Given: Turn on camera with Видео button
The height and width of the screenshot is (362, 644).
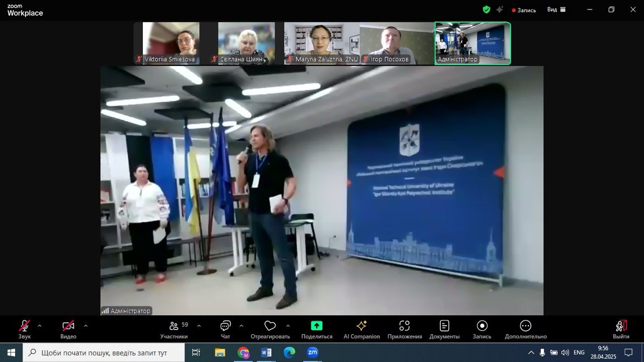Looking at the screenshot, I should (x=68, y=326).
